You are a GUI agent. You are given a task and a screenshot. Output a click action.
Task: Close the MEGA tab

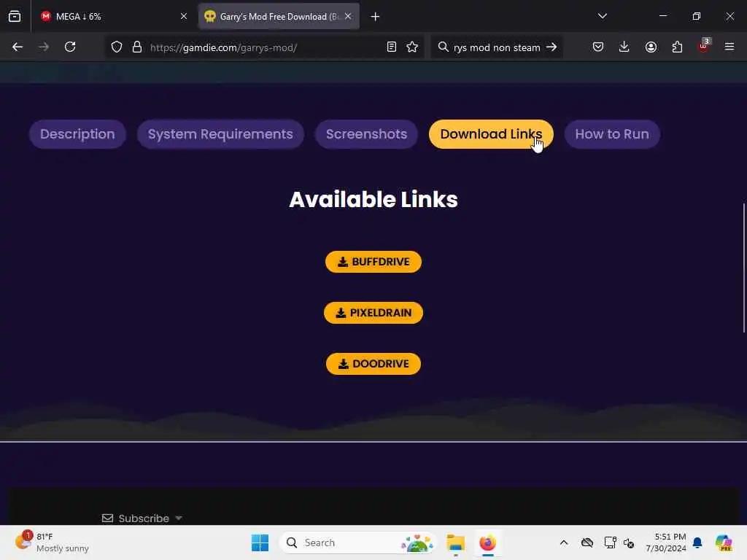[x=183, y=17]
